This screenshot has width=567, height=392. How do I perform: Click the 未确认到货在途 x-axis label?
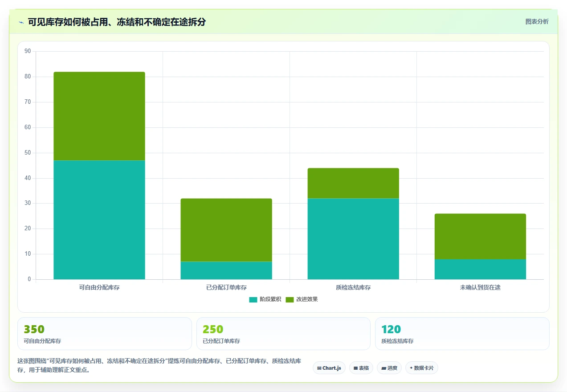click(x=480, y=287)
